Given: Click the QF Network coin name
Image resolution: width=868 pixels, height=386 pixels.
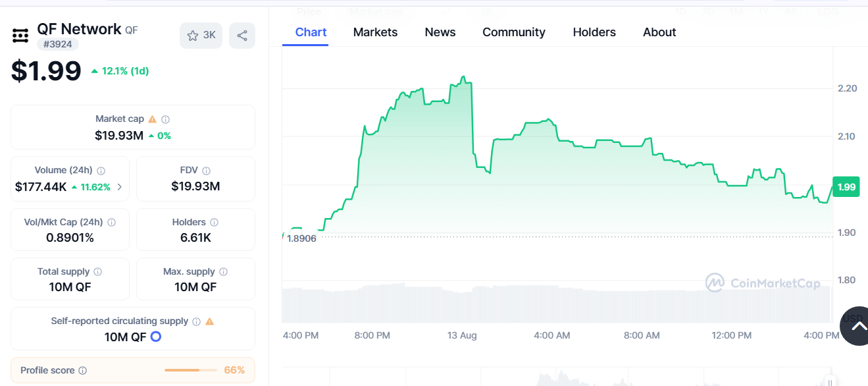Looking at the screenshot, I should [x=79, y=29].
